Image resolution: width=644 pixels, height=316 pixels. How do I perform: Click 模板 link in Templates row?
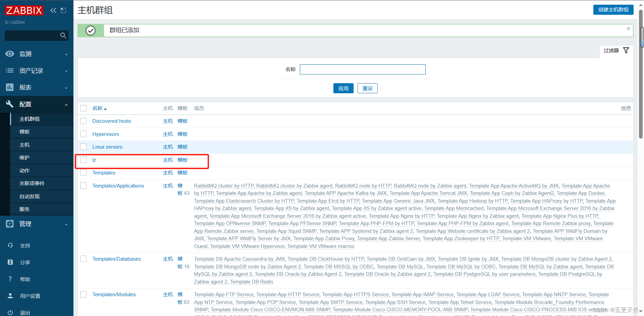coord(182,173)
